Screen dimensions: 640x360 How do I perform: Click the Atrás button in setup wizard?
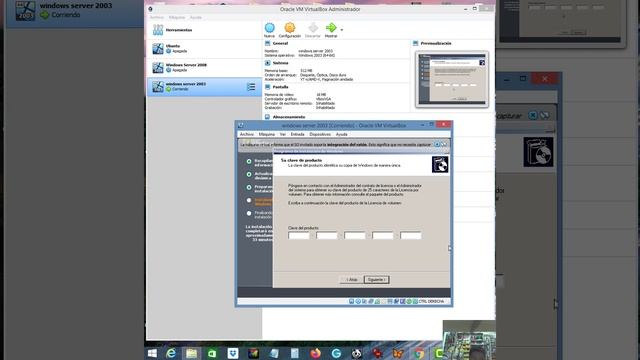tap(351, 280)
